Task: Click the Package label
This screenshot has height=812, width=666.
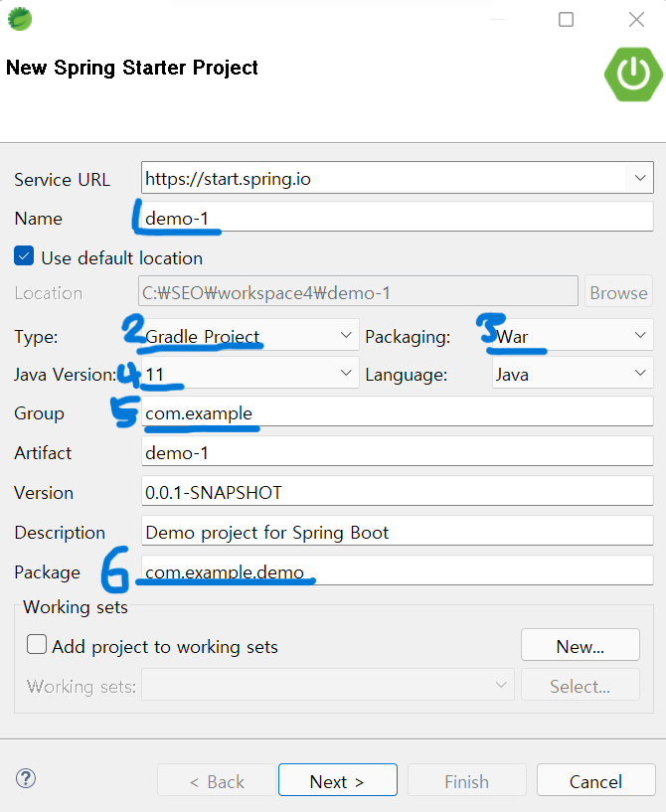Action: 47,572
